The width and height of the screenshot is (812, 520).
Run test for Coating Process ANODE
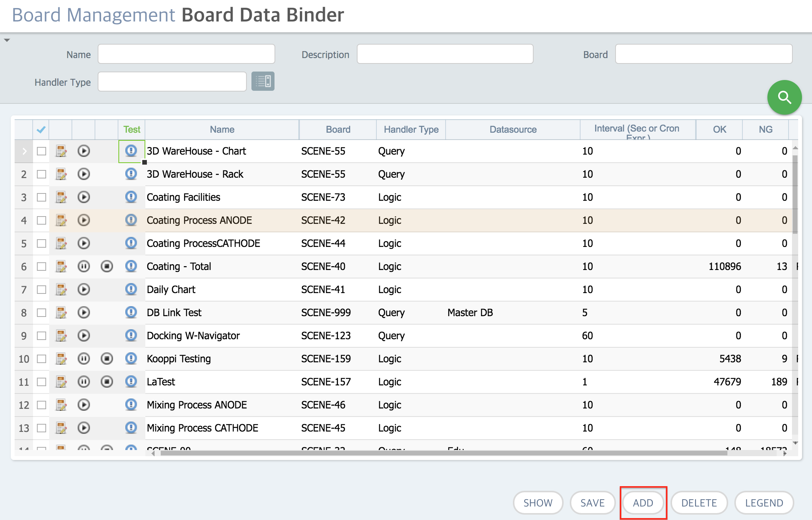click(x=131, y=220)
